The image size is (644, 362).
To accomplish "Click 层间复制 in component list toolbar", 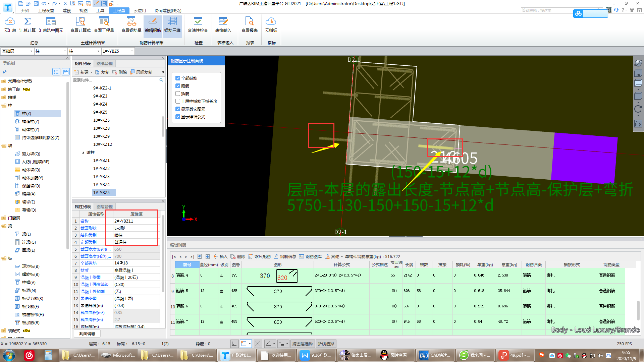I will (141, 72).
